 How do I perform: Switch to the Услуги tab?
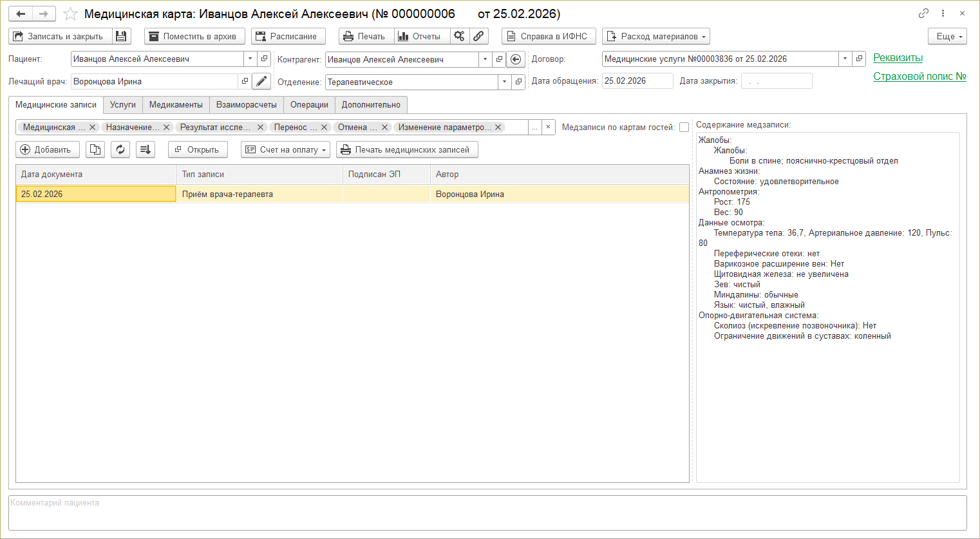pos(122,104)
